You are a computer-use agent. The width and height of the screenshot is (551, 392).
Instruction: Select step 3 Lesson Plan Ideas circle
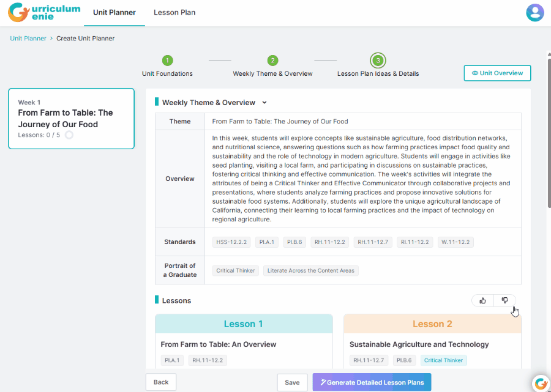point(378,61)
